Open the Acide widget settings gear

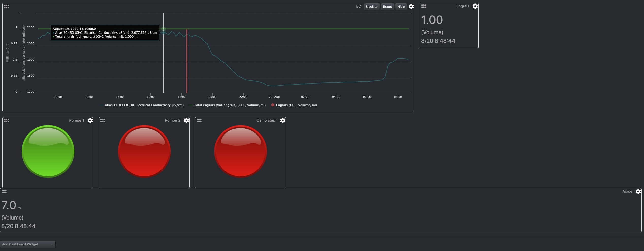click(x=639, y=192)
